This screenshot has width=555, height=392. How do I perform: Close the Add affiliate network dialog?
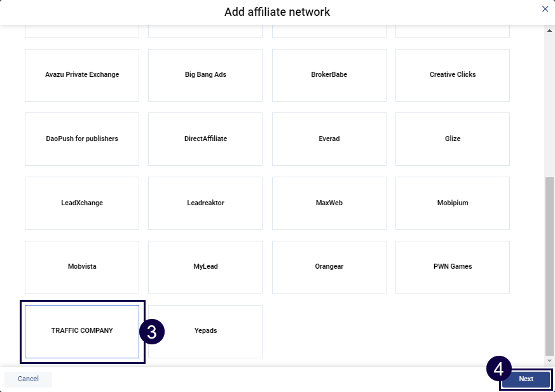coord(545,9)
